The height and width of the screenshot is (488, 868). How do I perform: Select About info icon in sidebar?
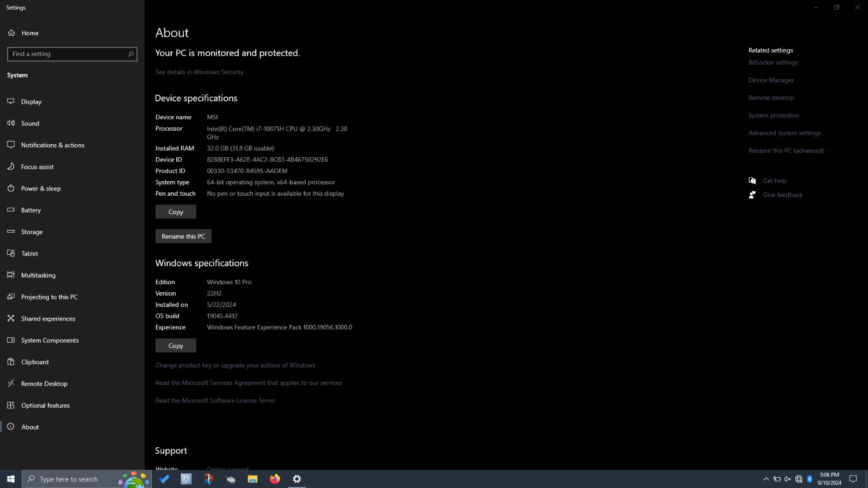pos(11,427)
